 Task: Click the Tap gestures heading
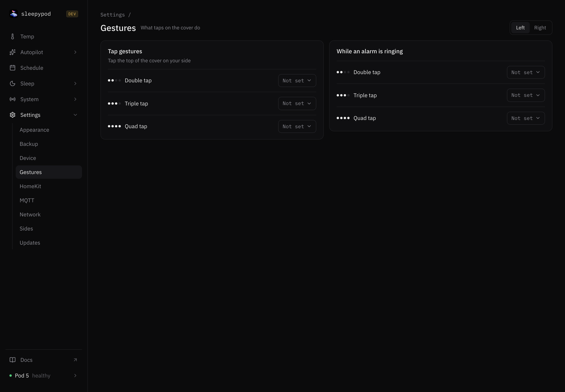click(125, 51)
